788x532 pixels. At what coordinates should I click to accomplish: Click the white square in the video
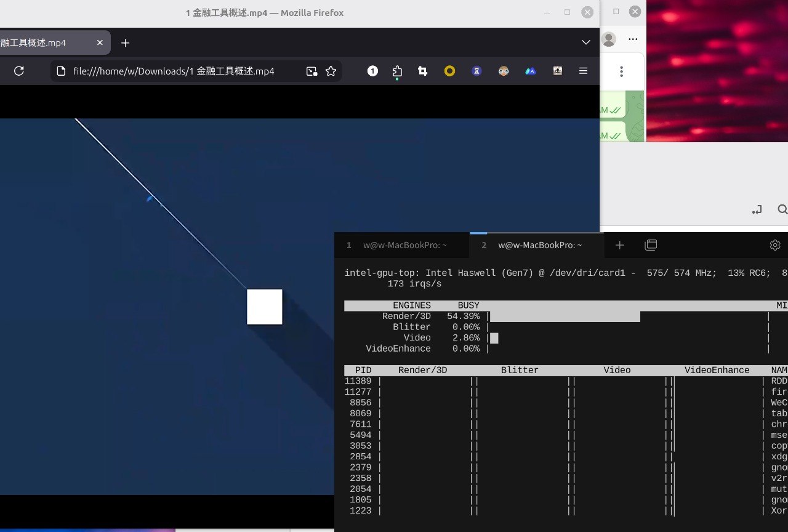(265, 307)
